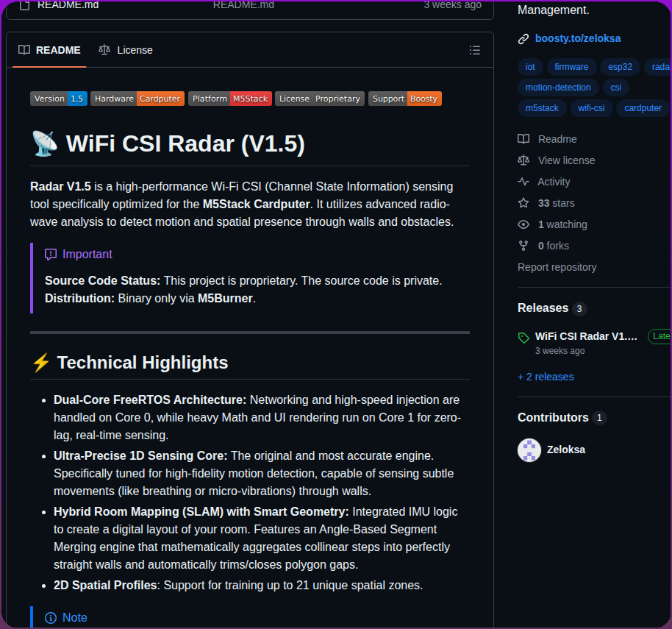Open Readme link in About sidebar
The height and width of the screenshot is (629, 672).
pos(557,139)
